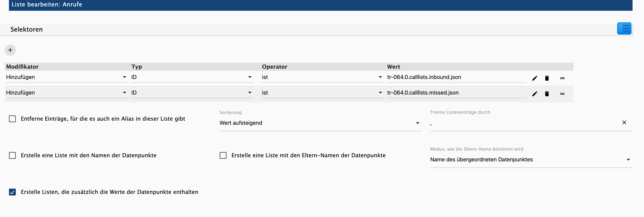Open the Sortierung dropdown showing 'Wert aufsteigend'
The width and height of the screenshot is (644, 217).
click(x=320, y=123)
